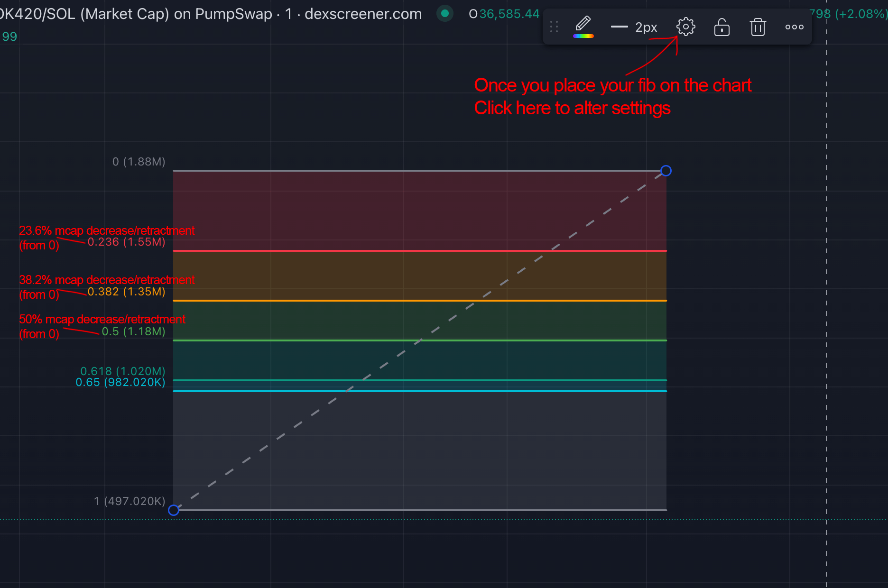Expand additional drawing options menu
The height and width of the screenshot is (588, 888).
point(794,27)
